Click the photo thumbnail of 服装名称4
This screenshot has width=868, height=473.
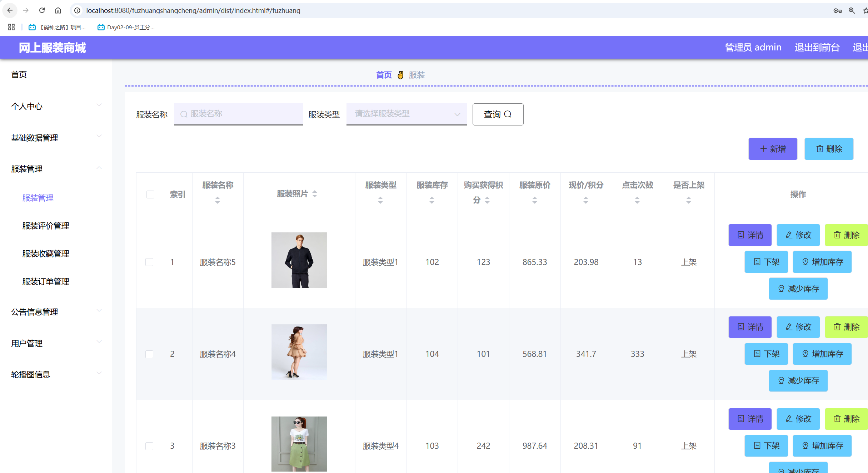299,352
